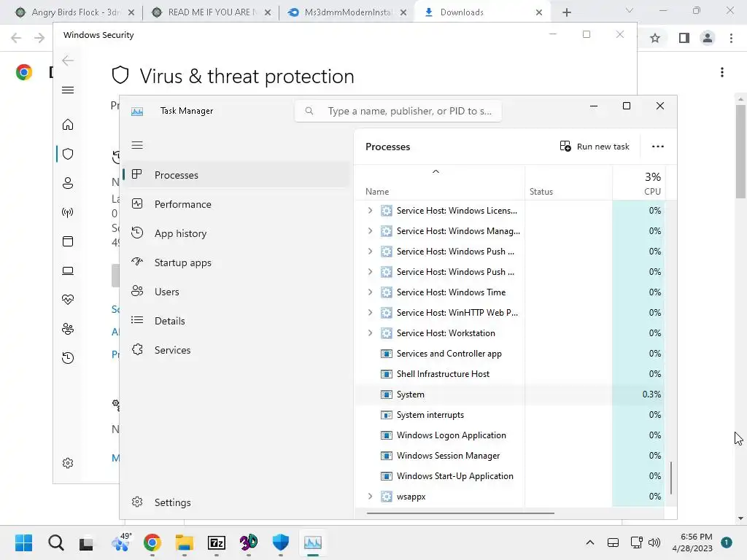This screenshot has height=560, width=747.
Task: Click the Run new task button
Action: click(x=595, y=146)
